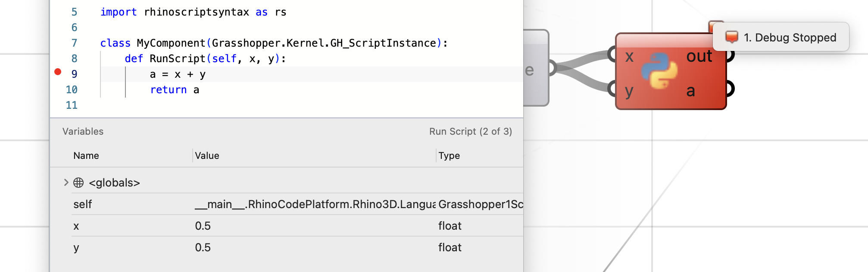Click the Value column header
The image size is (868, 272).
(x=207, y=155)
